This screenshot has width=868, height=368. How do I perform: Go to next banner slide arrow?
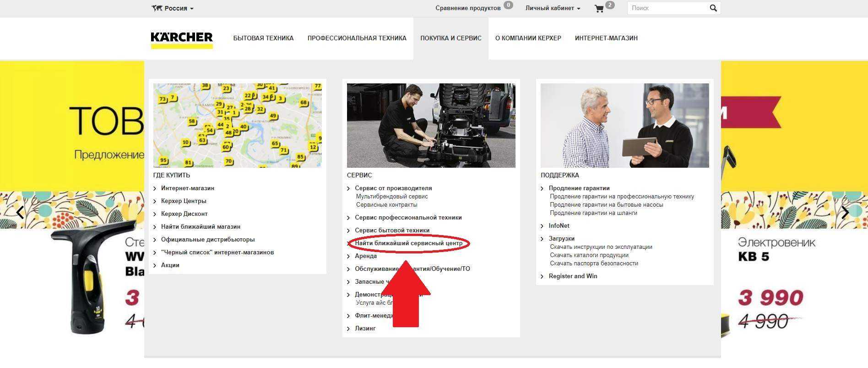pos(845,212)
